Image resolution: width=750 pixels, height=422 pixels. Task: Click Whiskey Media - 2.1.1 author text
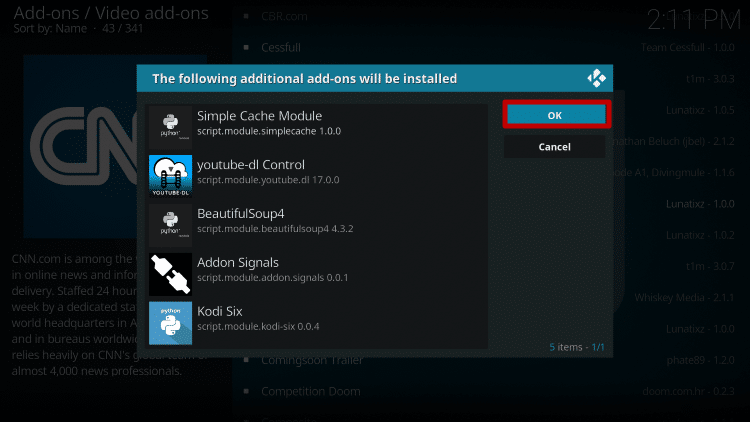tap(684, 298)
